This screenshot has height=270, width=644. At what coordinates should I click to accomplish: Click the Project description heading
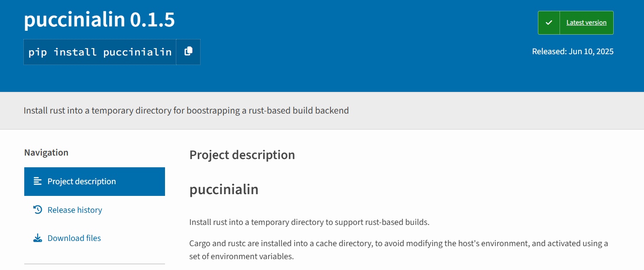pyautogui.click(x=242, y=155)
